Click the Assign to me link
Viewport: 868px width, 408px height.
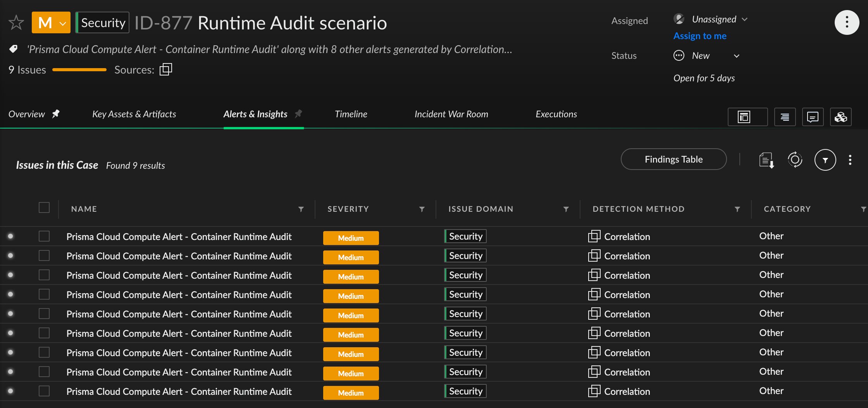(x=700, y=36)
